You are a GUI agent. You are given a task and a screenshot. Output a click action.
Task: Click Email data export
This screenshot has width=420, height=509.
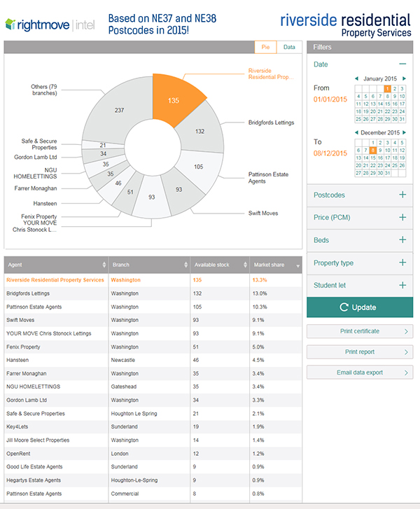pyautogui.click(x=360, y=372)
